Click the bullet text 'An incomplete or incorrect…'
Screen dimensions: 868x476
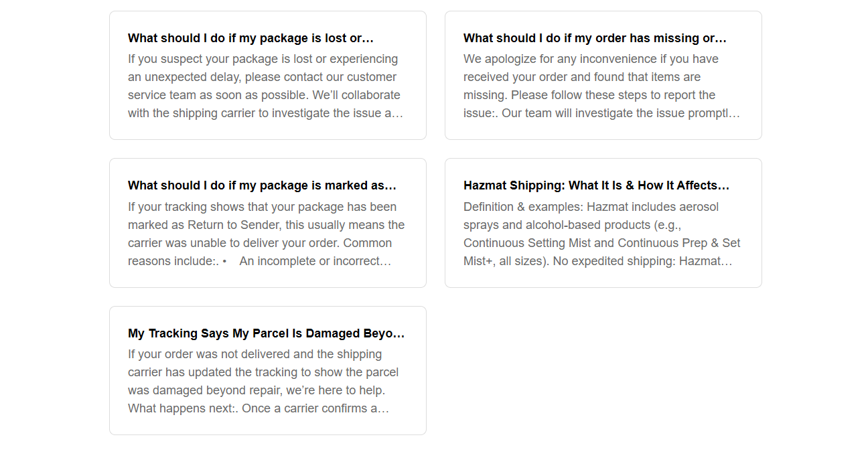coord(315,261)
